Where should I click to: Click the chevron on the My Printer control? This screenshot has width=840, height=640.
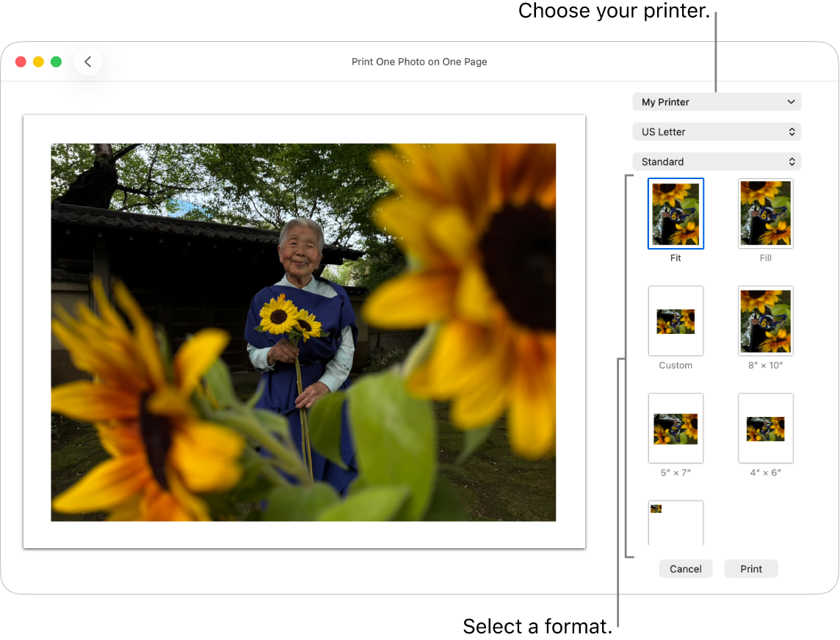click(x=792, y=101)
